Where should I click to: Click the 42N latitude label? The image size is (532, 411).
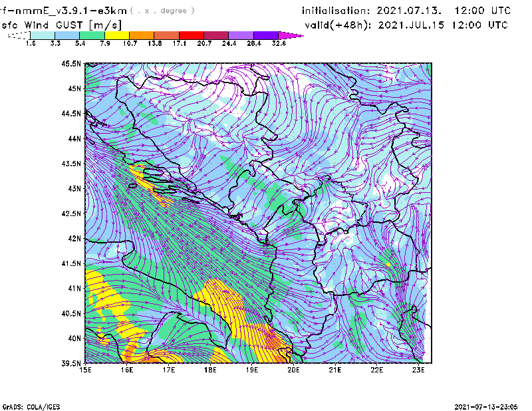[74, 239]
